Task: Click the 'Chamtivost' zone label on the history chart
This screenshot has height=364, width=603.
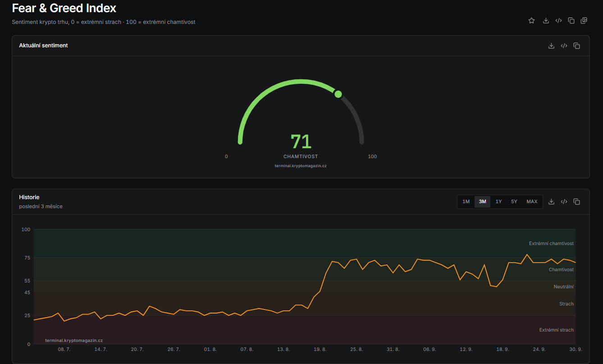Action: click(561, 269)
